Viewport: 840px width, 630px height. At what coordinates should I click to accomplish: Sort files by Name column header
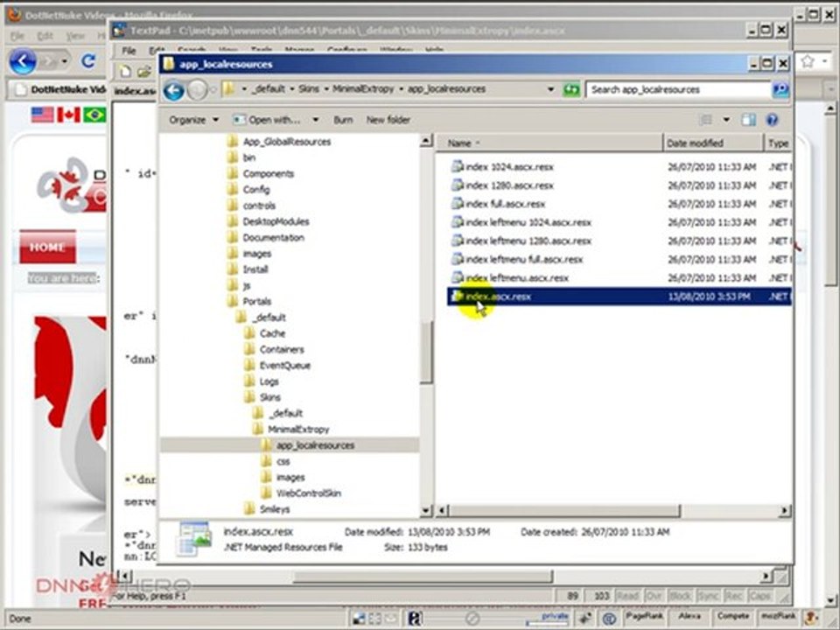point(549,143)
